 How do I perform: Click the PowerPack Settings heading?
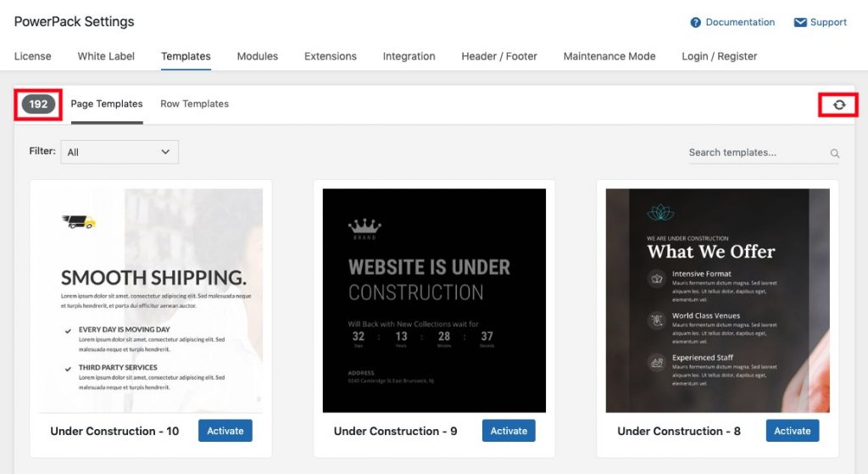75,21
